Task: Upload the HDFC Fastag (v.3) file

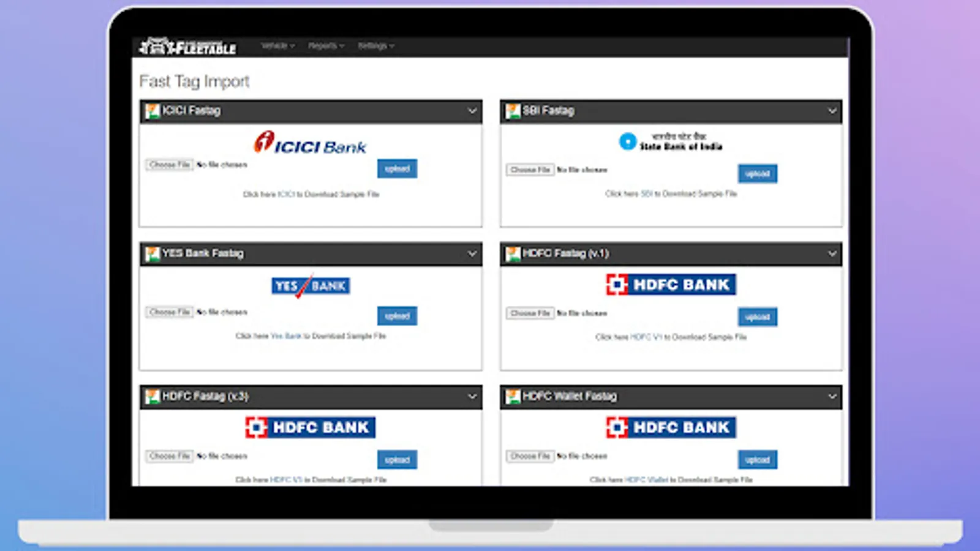Action: point(397,460)
